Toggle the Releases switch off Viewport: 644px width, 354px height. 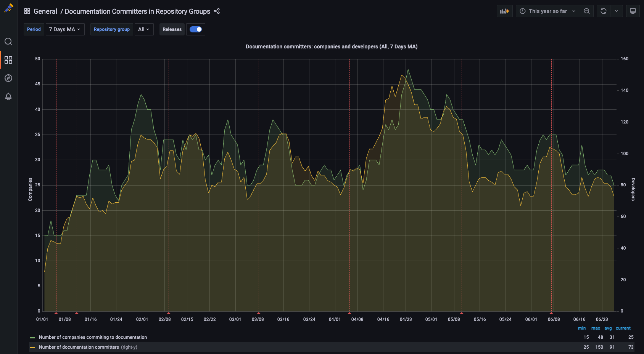pyautogui.click(x=196, y=29)
